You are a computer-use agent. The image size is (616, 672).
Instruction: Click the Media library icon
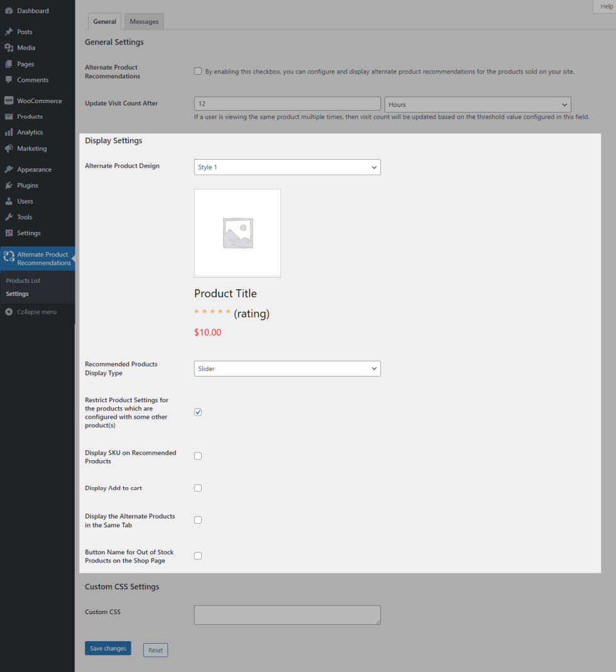9,48
